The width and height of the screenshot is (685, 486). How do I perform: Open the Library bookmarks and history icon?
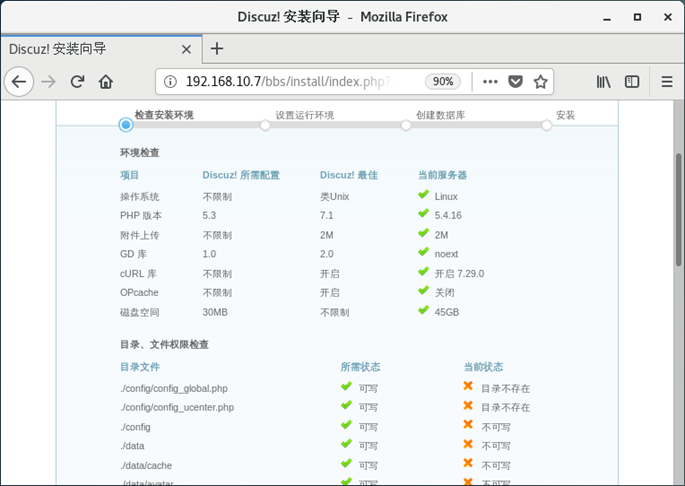[x=604, y=81]
